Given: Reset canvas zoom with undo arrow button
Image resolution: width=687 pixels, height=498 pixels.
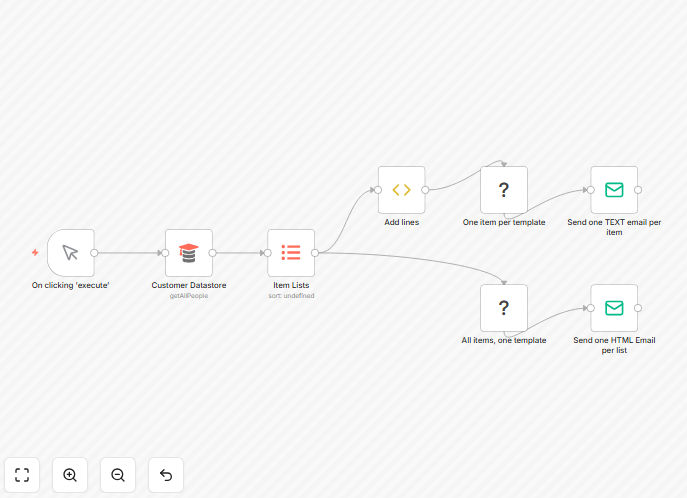Looking at the screenshot, I should pyautogui.click(x=166, y=475).
